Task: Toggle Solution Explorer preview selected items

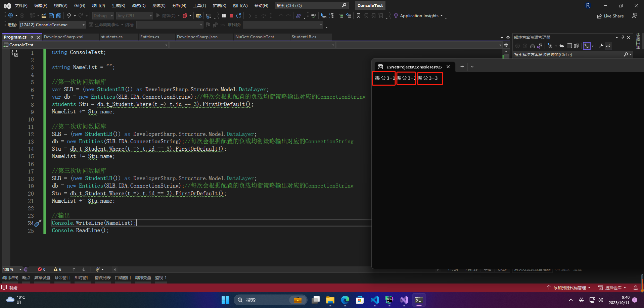Action: (609, 46)
